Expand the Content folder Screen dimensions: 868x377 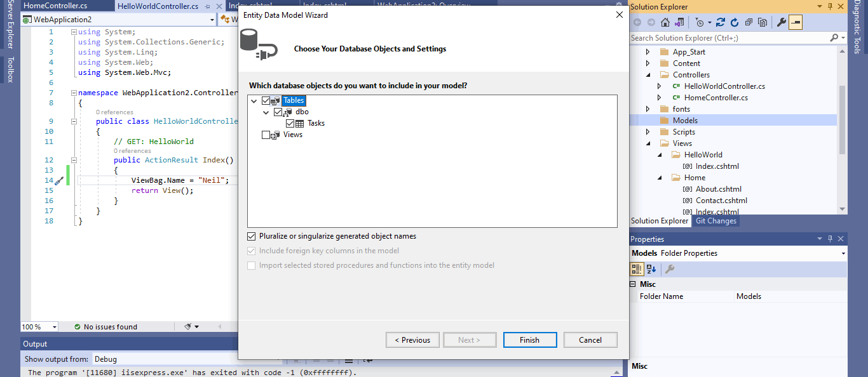(x=648, y=63)
